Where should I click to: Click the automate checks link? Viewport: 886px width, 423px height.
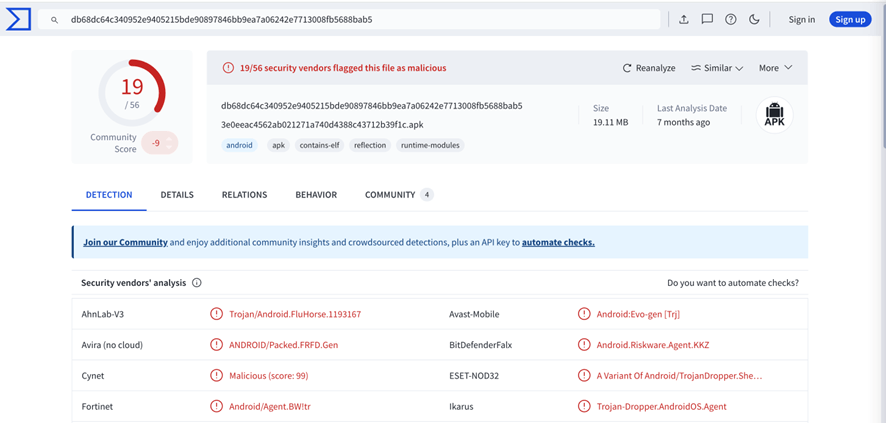coord(558,242)
